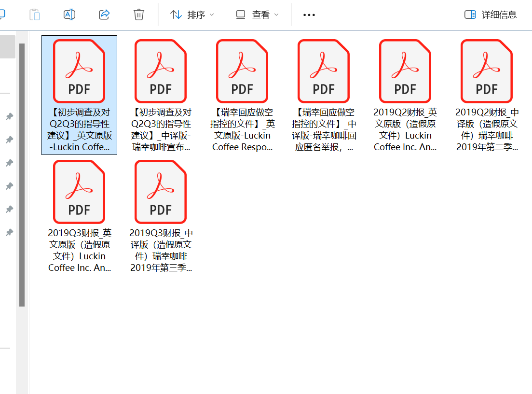Select PDF icon of 2019Q3财报 中译版 file
532x394 pixels.
161,192
